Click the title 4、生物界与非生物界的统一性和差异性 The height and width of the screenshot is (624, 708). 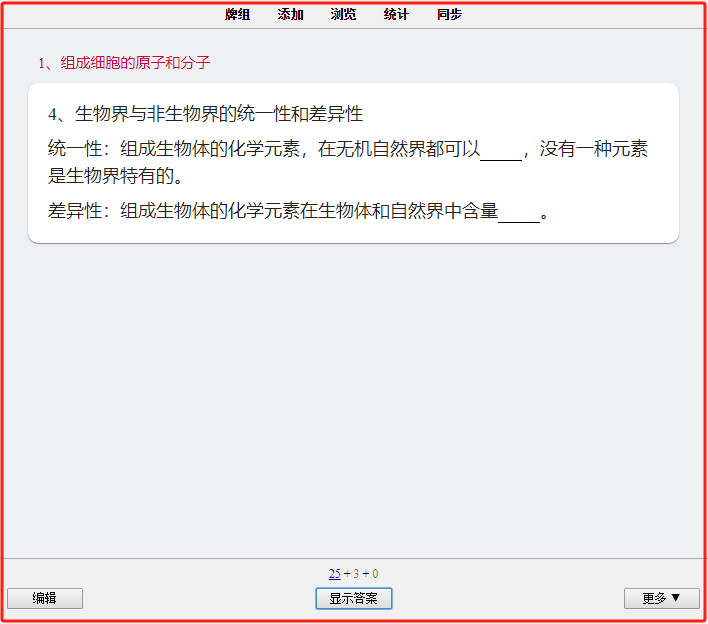[x=205, y=114]
